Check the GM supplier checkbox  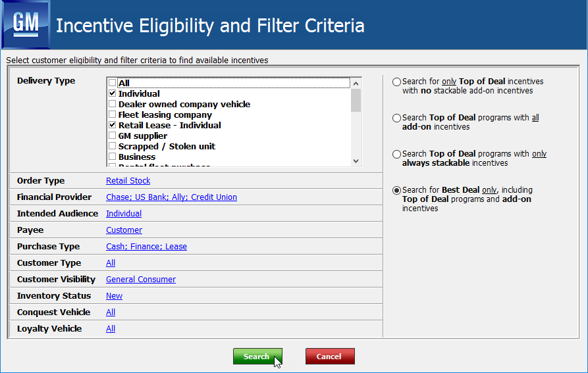tap(112, 136)
